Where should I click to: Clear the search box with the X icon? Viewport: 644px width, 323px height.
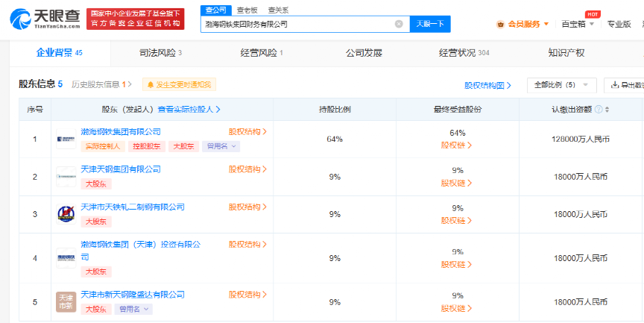399,24
